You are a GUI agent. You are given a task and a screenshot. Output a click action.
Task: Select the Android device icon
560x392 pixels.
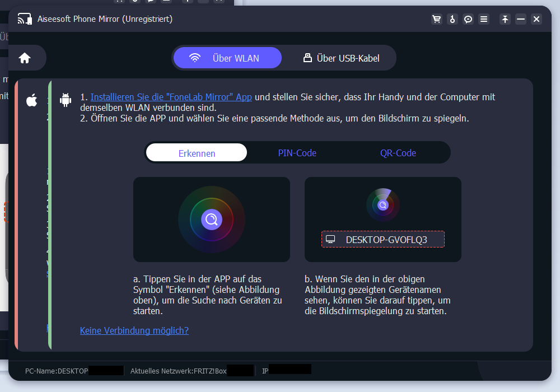tap(66, 101)
